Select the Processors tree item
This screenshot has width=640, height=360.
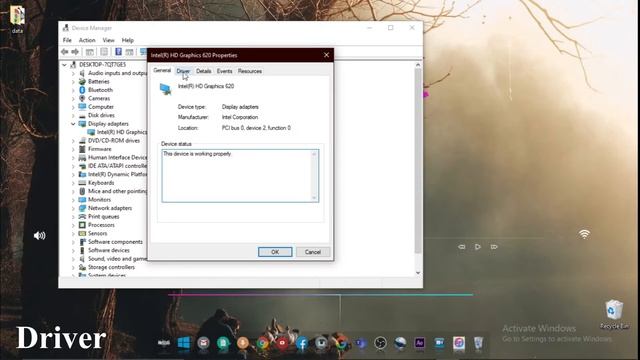pos(101,225)
